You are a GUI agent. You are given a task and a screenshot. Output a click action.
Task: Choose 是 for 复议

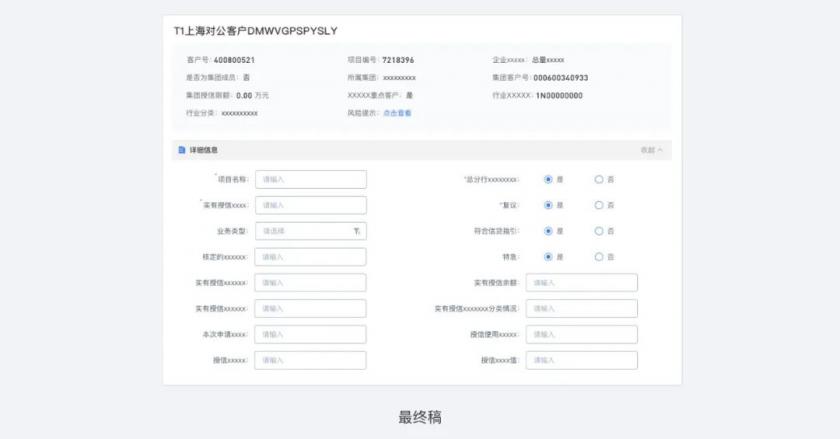[x=548, y=205]
